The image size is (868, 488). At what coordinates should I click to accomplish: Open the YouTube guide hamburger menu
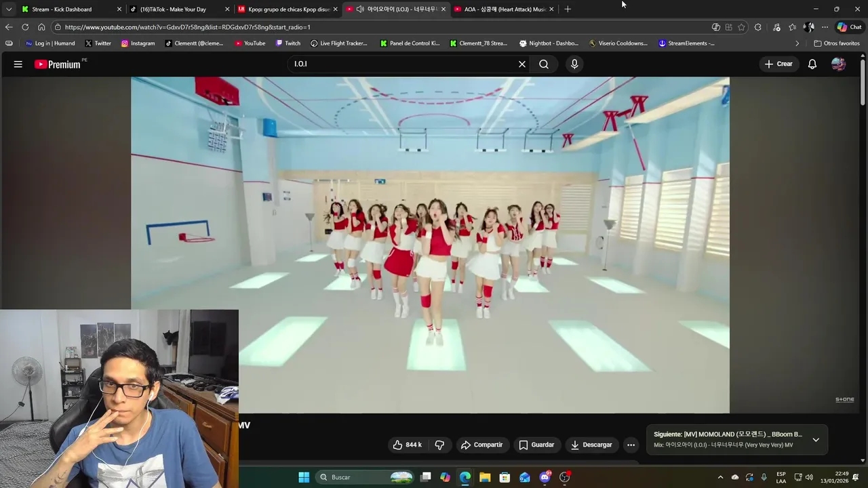[x=18, y=64]
